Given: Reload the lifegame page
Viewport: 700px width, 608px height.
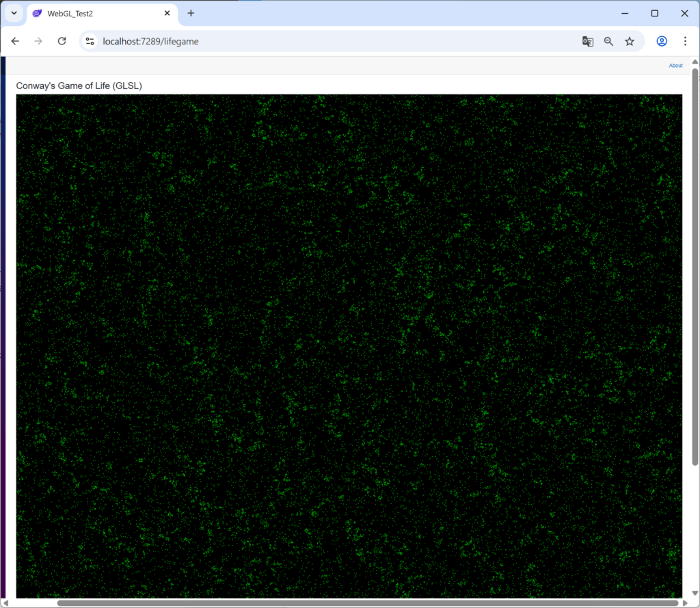Looking at the screenshot, I should pyautogui.click(x=62, y=41).
